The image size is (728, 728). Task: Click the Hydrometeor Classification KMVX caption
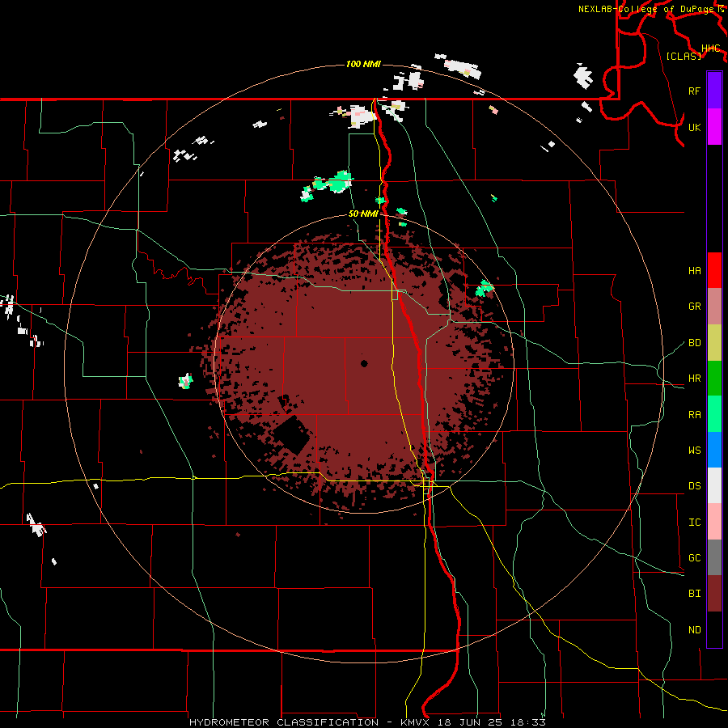(x=367, y=722)
